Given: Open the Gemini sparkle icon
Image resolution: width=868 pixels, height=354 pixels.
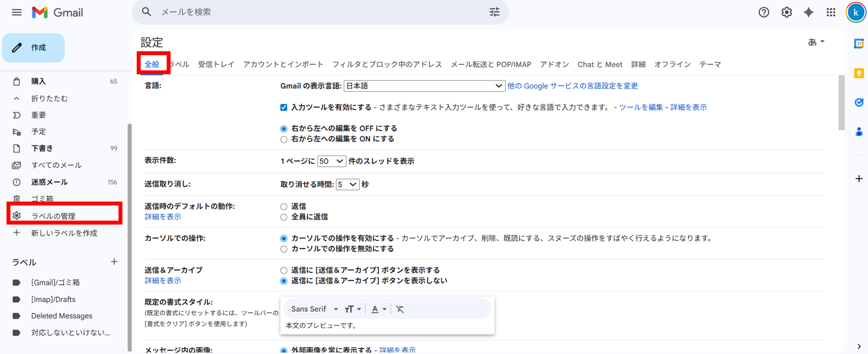Looking at the screenshot, I should coord(809,12).
